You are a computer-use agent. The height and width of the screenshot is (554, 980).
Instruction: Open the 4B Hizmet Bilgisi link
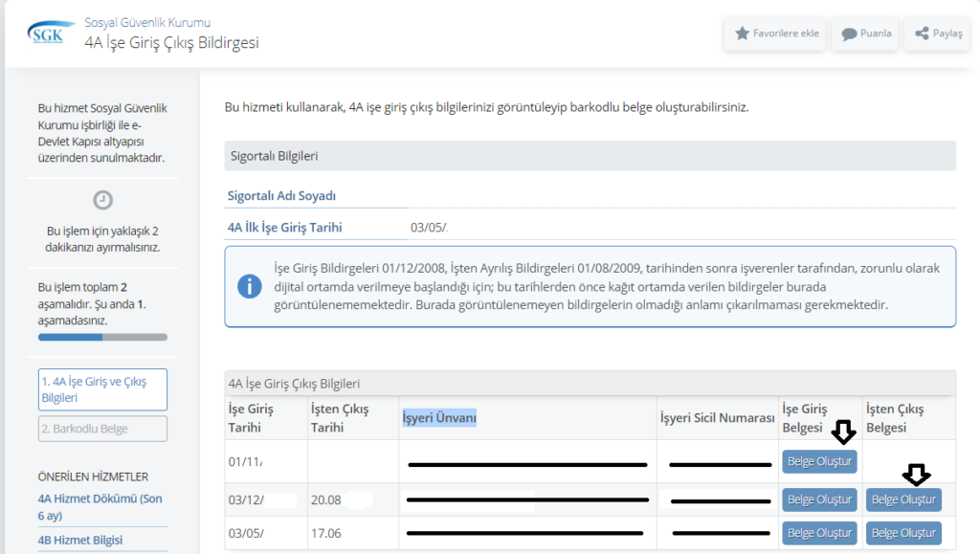tap(80, 540)
